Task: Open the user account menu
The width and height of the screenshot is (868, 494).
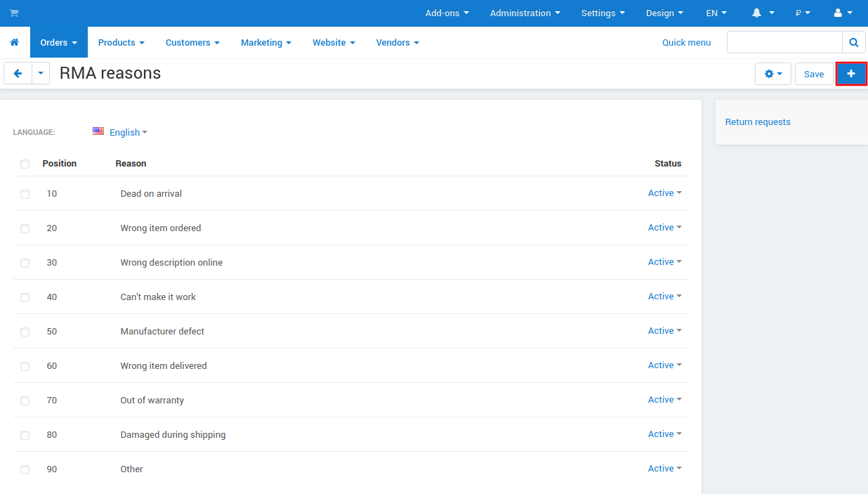Action: pos(843,13)
